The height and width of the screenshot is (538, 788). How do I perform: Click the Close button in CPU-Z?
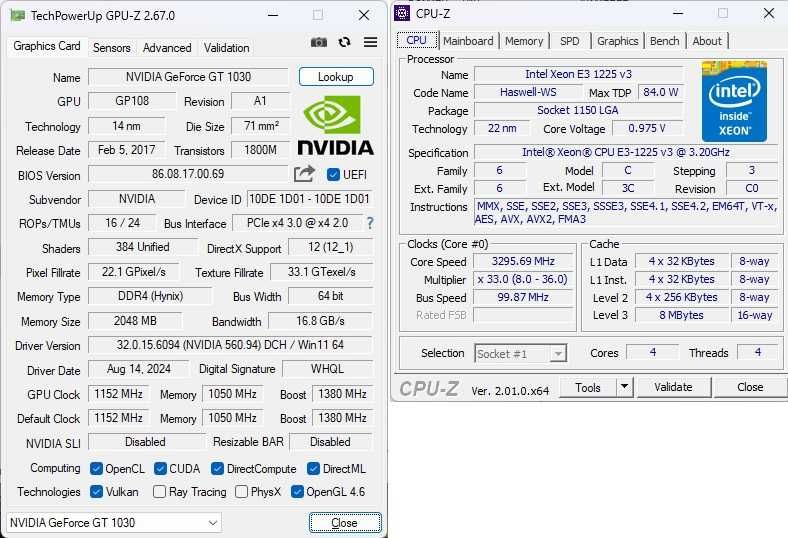(x=750, y=387)
